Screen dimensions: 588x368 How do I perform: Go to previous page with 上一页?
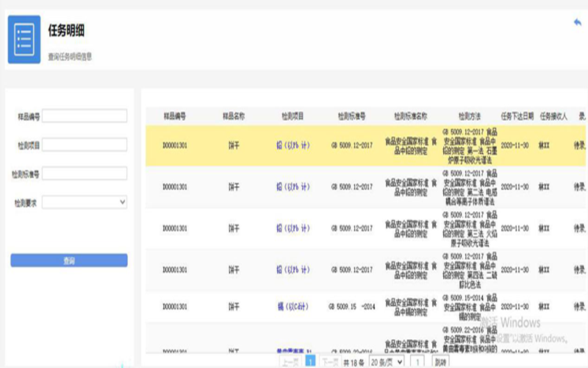coord(290,362)
